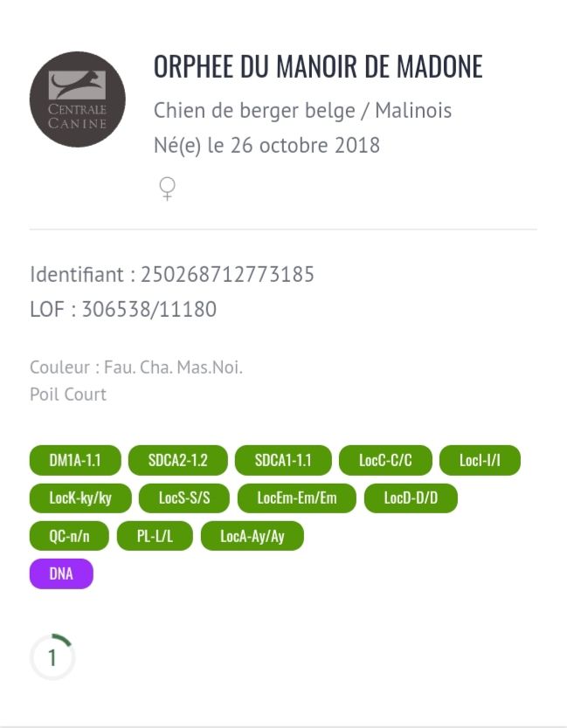Open the LocS-S/S tag

pos(184,498)
